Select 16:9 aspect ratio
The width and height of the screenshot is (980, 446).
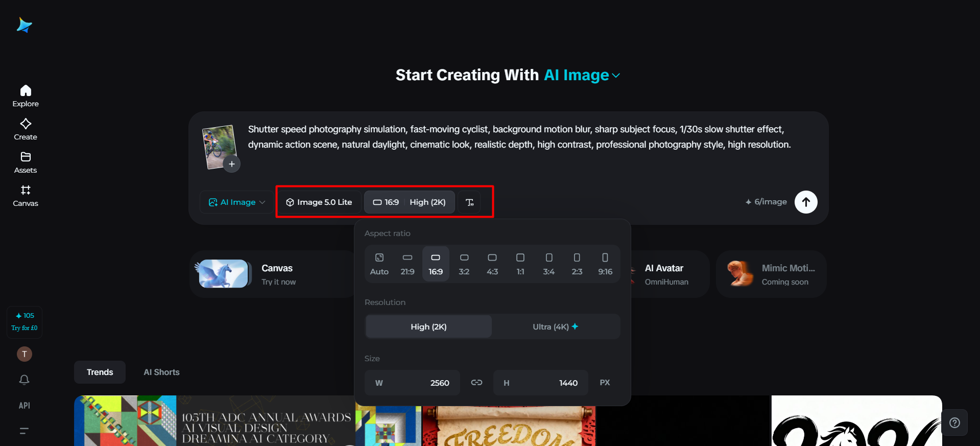436,264
